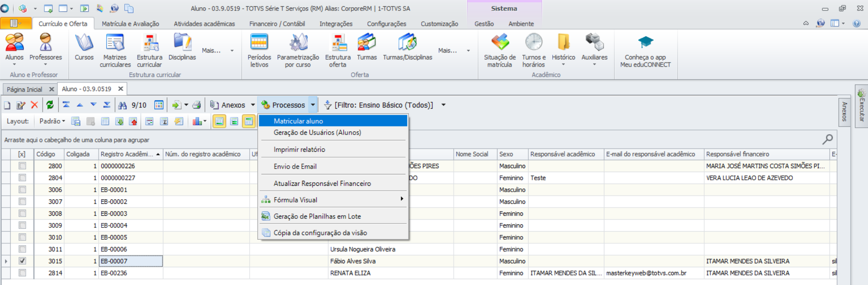
Task: Check the box for row code 3008
Action: [x=22, y=213]
